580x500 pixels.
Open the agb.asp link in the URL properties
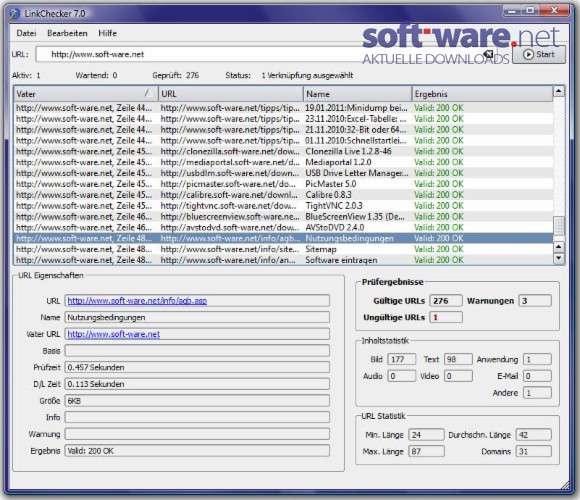137,301
